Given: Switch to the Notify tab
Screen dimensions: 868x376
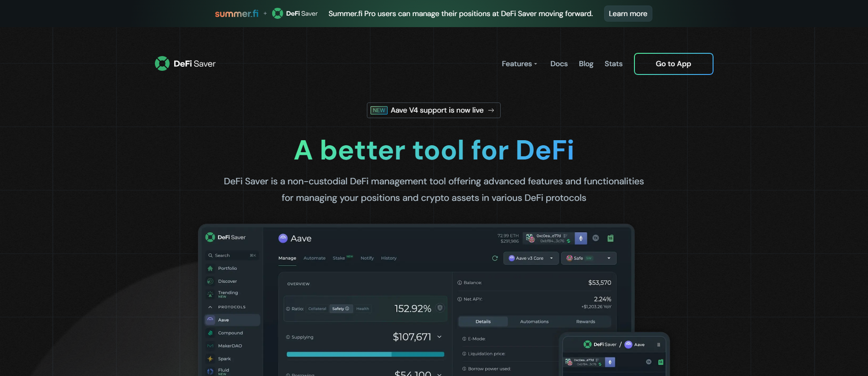Looking at the screenshot, I should point(367,258).
